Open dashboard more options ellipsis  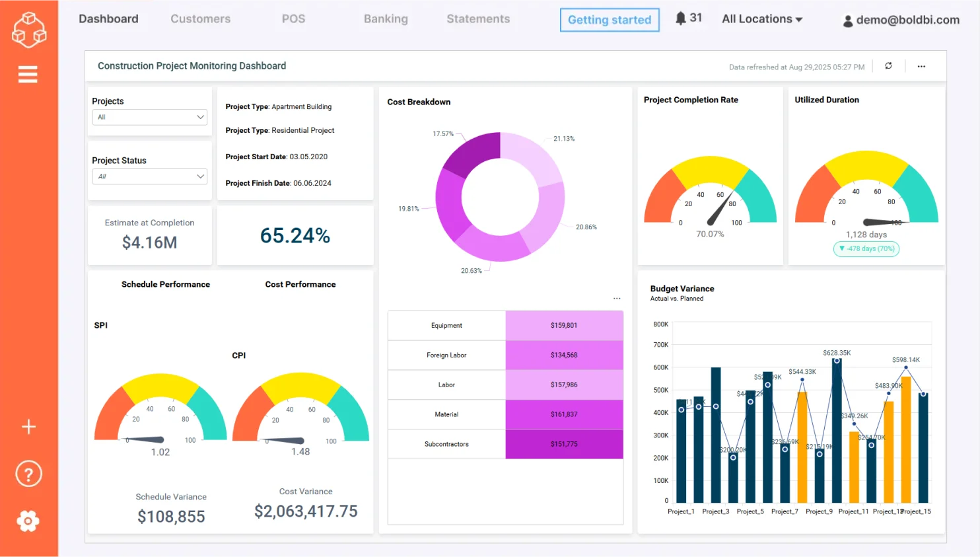921,66
